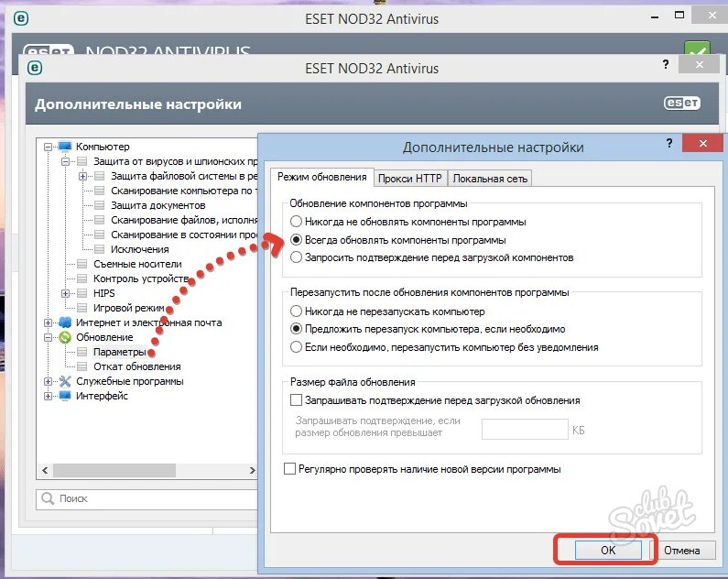The height and width of the screenshot is (579, 728).
Task: Expand the Интерфейс tree node
Action: click(x=48, y=396)
